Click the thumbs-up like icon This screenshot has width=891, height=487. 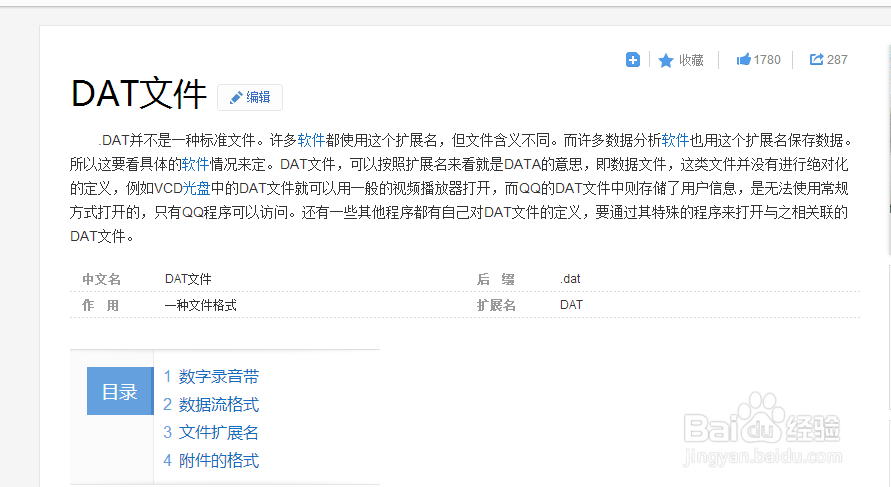pyautogui.click(x=743, y=59)
